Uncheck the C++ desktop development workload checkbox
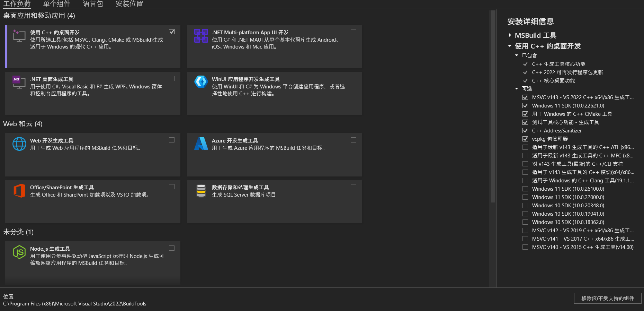 pyautogui.click(x=172, y=32)
